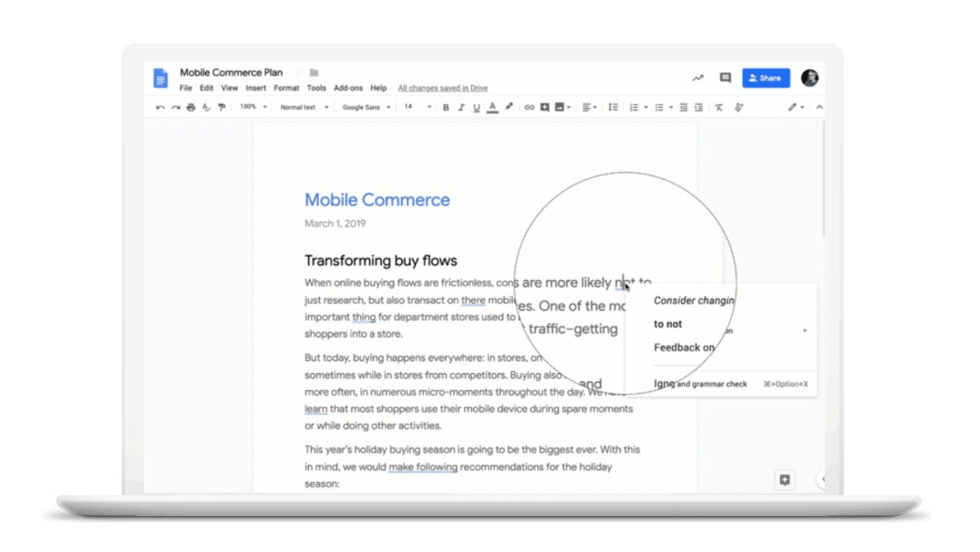
Task: Click the Google Docs home icon
Action: [x=160, y=78]
